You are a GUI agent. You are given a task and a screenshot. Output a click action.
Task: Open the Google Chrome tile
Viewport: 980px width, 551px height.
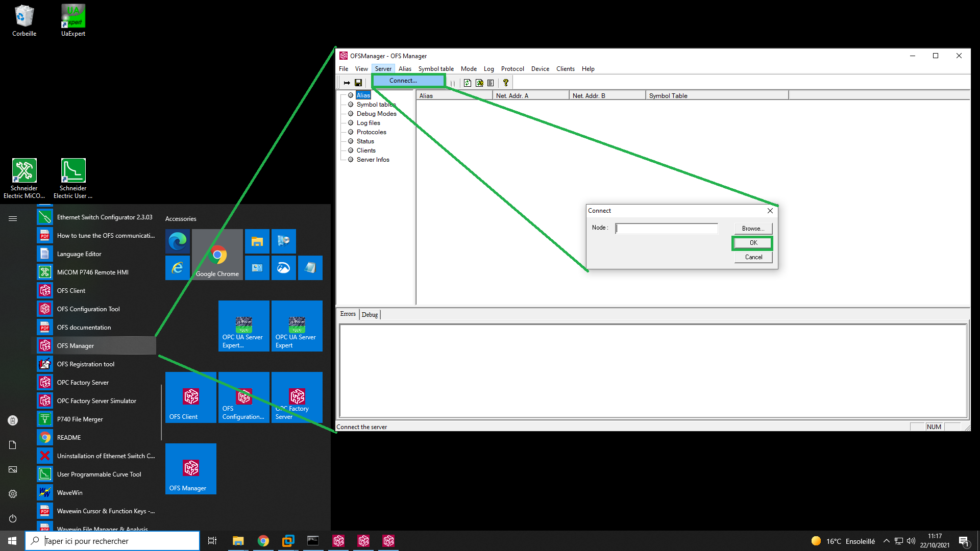(217, 255)
